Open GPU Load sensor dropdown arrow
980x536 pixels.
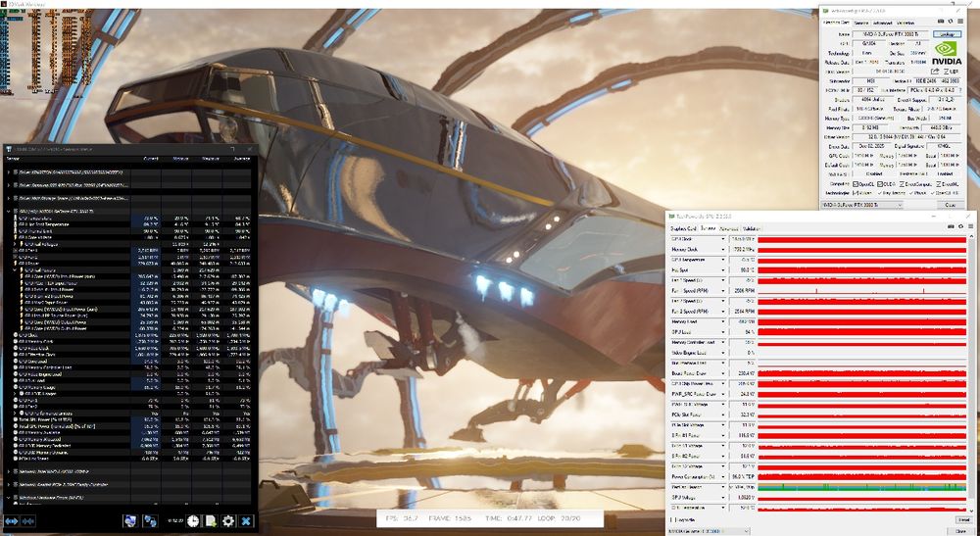click(x=723, y=332)
